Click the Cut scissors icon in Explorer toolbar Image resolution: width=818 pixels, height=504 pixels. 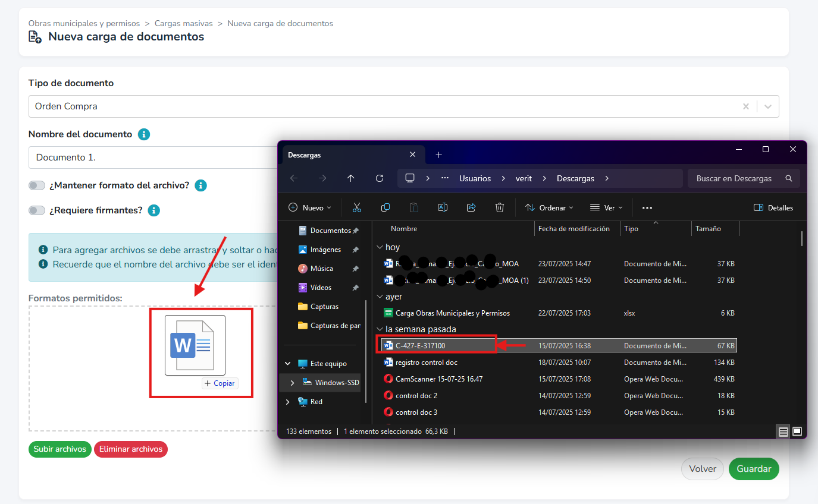coord(357,207)
